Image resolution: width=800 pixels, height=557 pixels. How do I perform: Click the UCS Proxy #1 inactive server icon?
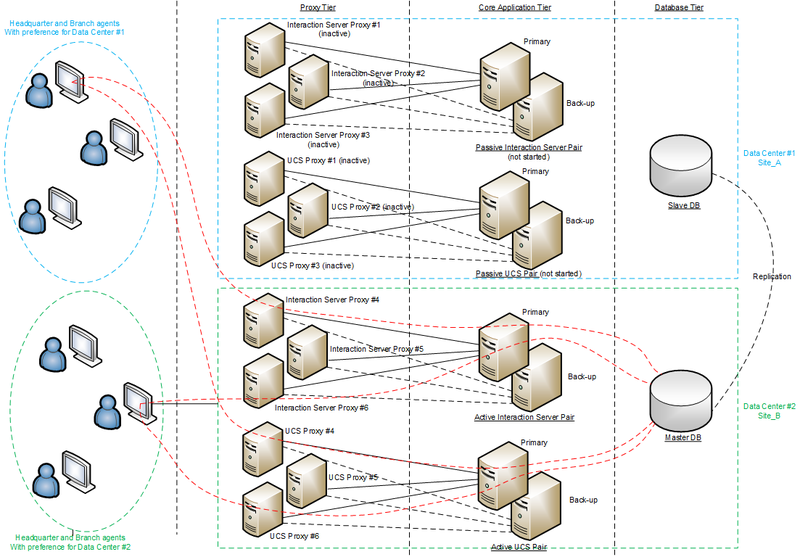(x=264, y=179)
